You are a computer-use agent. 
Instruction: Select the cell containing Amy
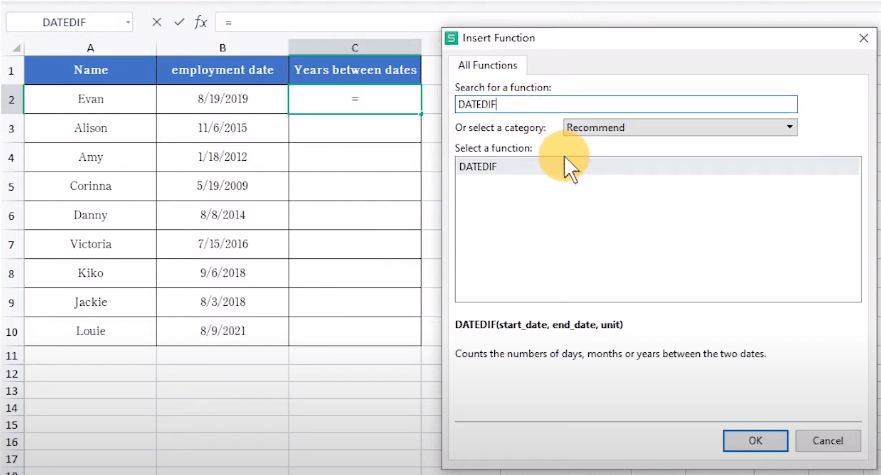point(90,157)
